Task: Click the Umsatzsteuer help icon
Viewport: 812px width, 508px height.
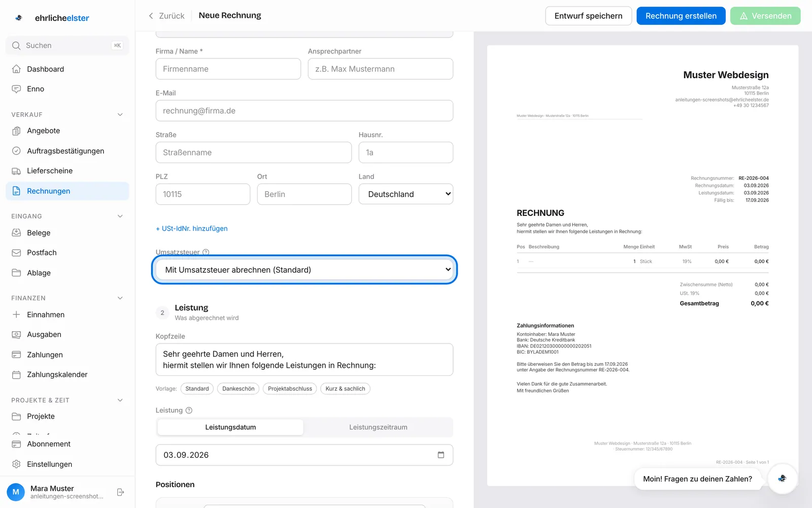Action: tap(206, 252)
